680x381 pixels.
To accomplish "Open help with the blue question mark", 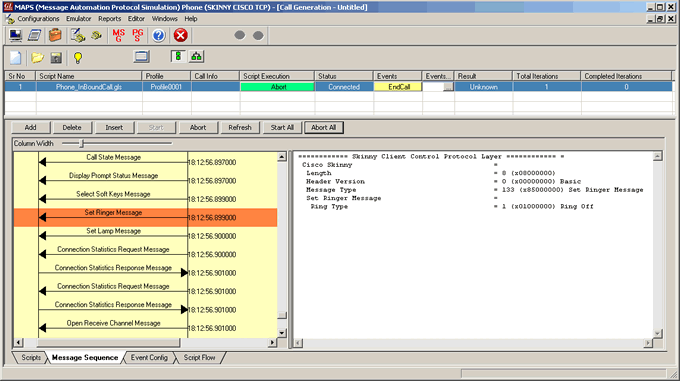I will [x=158, y=35].
